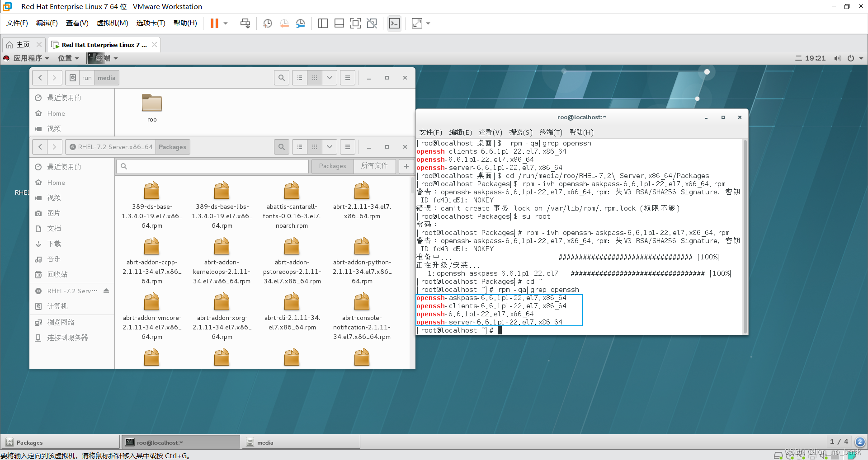Viewport: 868px width, 460px height.
Task: Take a snapshot using the VMware snapshot icon
Action: (x=268, y=23)
